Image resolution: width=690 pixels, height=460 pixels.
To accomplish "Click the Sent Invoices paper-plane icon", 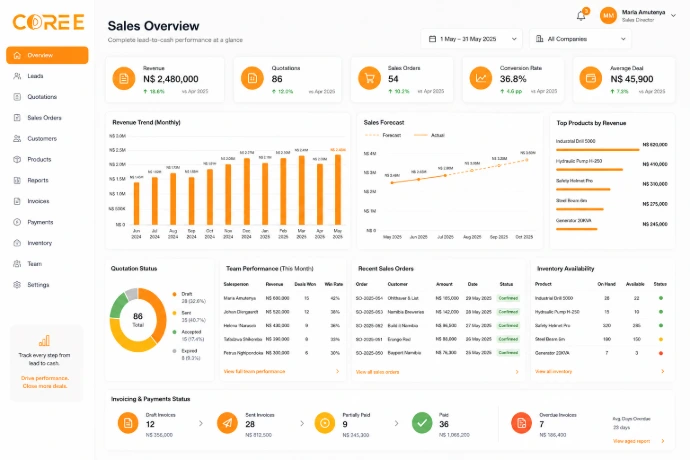I will pos(228,423).
